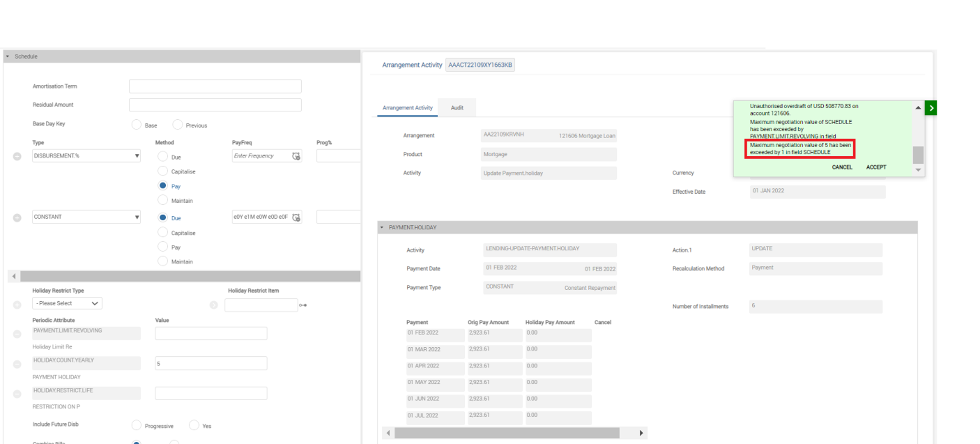This screenshot has height=444, width=980.
Task: Choose Due method for DISBURSEMENT.%
Action: (x=163, y=156)
